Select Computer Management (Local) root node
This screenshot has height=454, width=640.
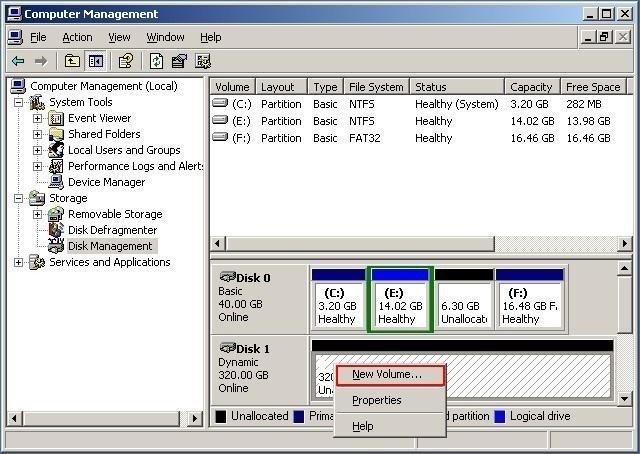(104, 86)
